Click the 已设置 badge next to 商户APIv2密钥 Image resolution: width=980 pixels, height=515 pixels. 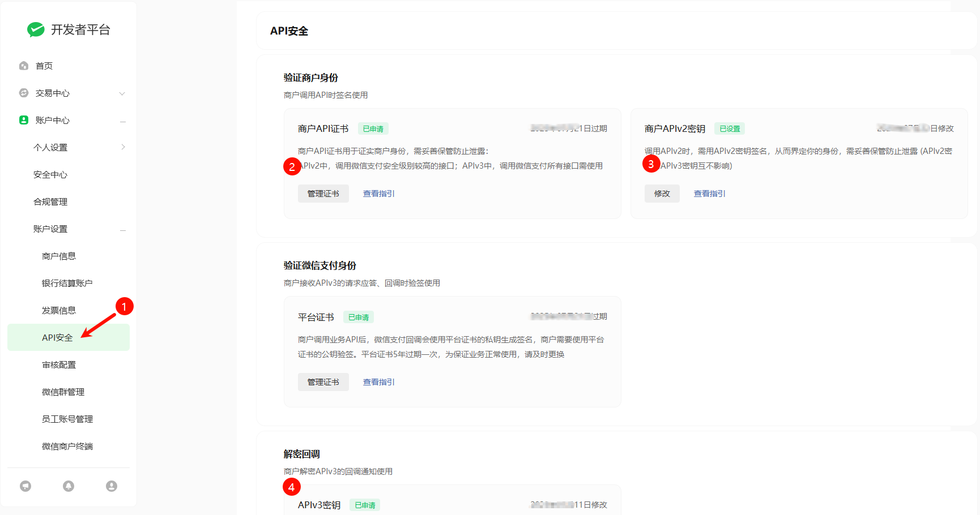(x=730, y=129)
